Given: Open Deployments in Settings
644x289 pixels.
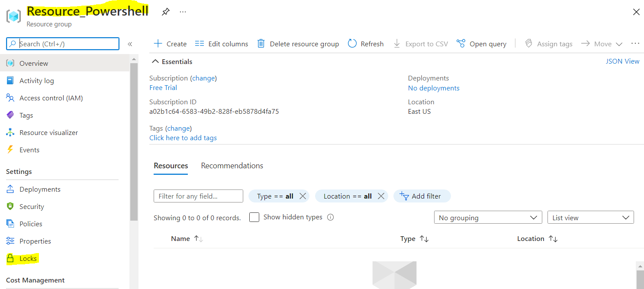Looking at the screenshot, I should pos(64,189).
